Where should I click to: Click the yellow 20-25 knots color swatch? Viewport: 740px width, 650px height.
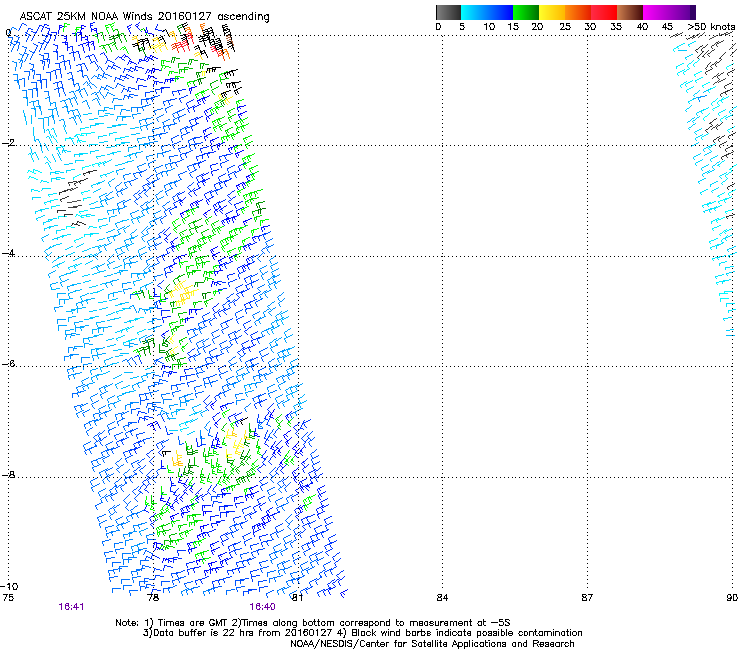(552, 12)
